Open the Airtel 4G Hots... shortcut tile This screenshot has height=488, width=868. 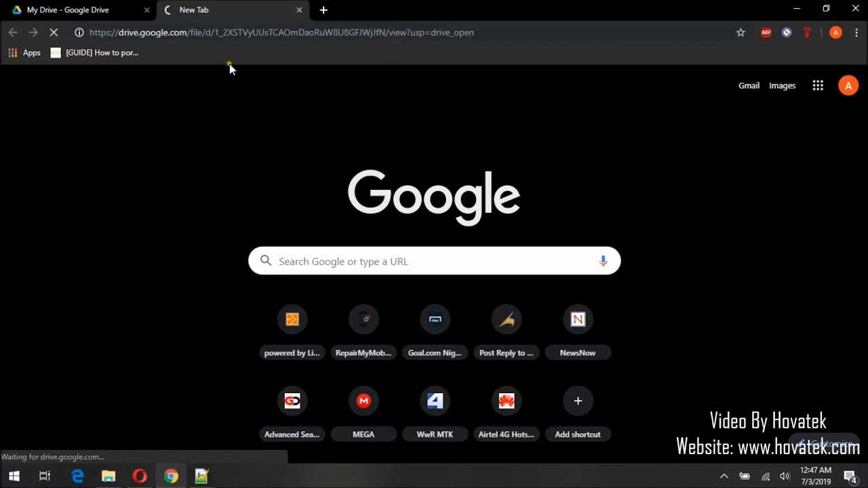(x=507, y=414)
